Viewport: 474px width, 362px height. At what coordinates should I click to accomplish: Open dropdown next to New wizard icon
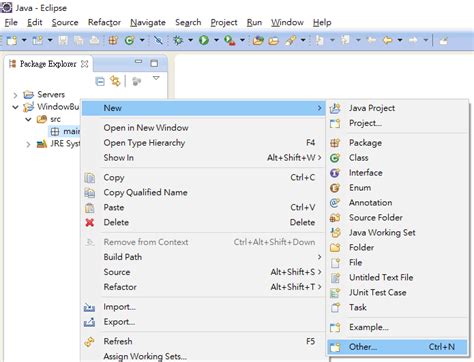[24, 41]
